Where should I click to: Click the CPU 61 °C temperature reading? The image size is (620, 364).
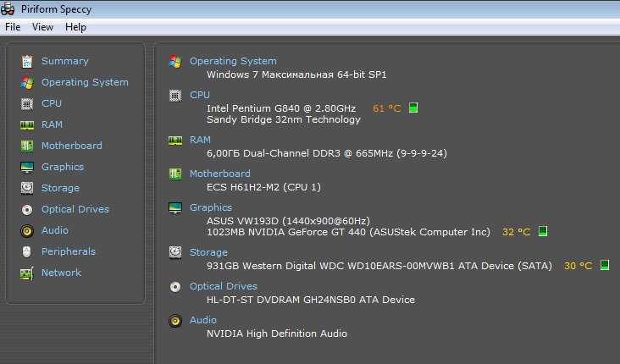(x=386, y=108)
